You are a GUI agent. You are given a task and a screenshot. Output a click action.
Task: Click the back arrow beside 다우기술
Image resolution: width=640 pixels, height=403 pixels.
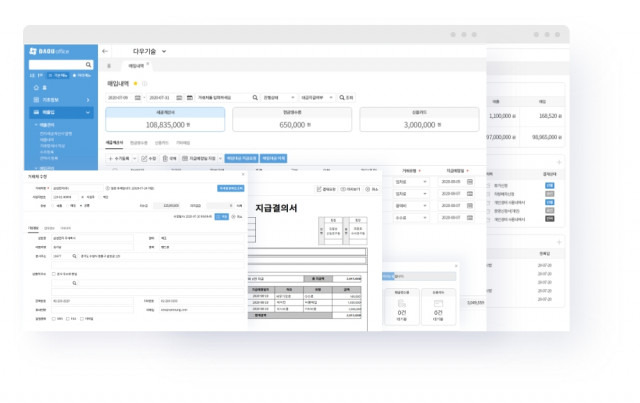(x=105, y=51)
